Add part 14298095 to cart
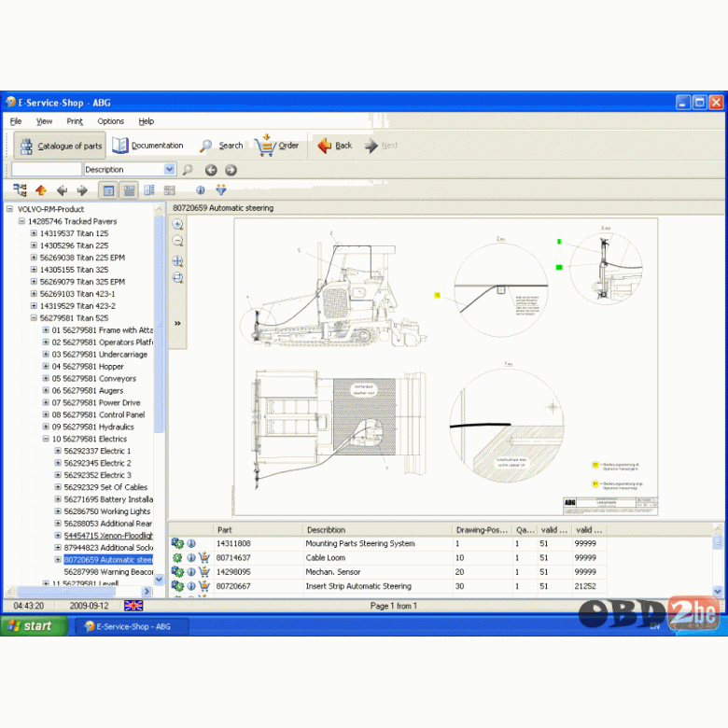 tap(203, 572)
